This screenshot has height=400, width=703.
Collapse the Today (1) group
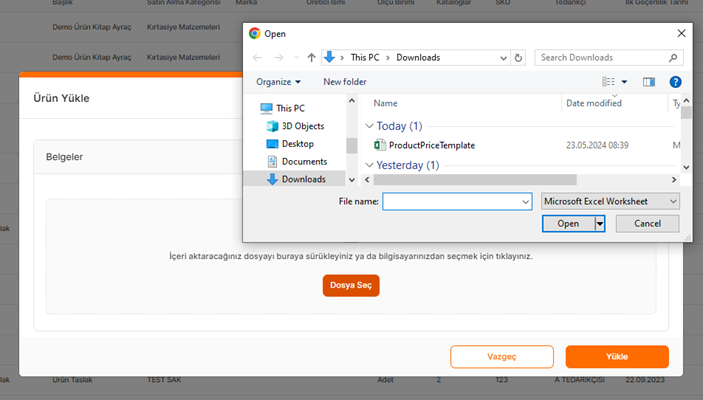369,126
